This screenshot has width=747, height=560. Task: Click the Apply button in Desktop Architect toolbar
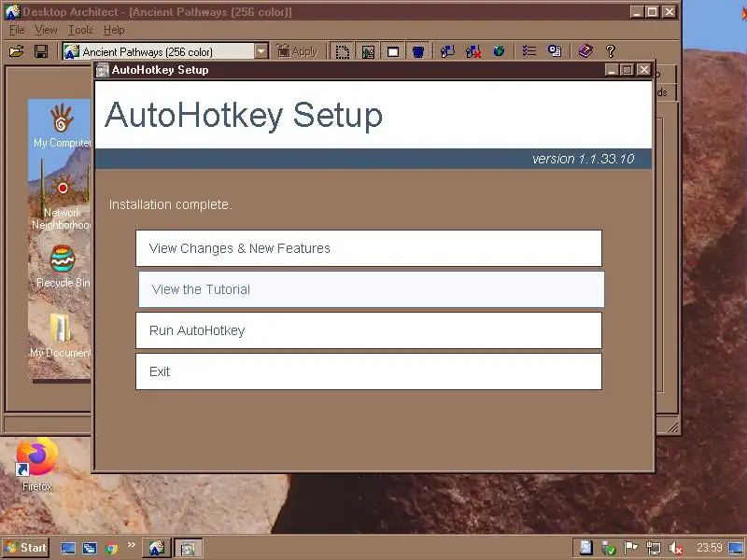(297, 51)
